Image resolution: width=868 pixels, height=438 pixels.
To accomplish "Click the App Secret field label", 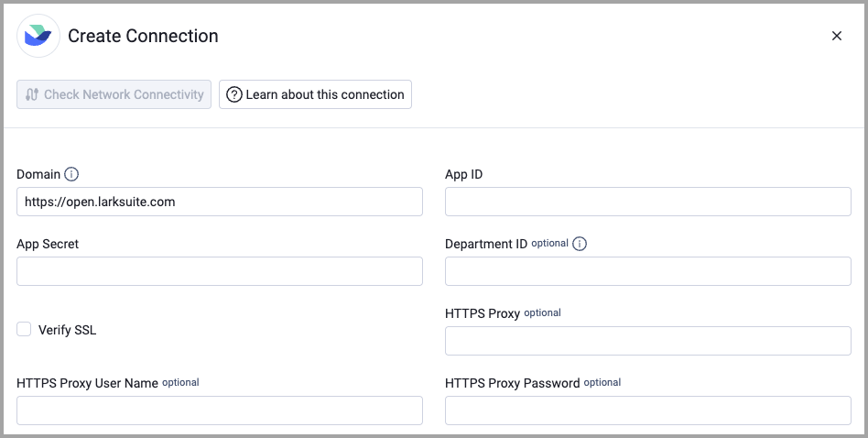I will 48,244.
